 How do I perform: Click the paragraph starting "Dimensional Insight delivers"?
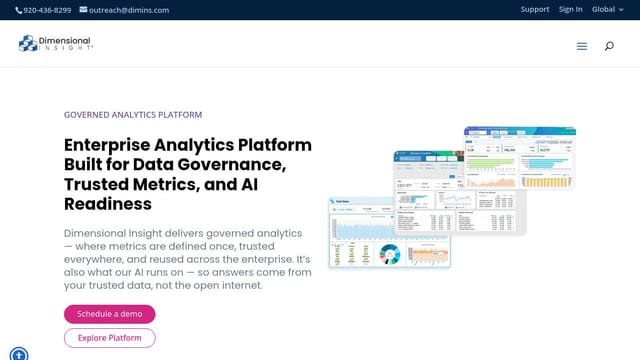pyautogui.click(x=188, y=259)
